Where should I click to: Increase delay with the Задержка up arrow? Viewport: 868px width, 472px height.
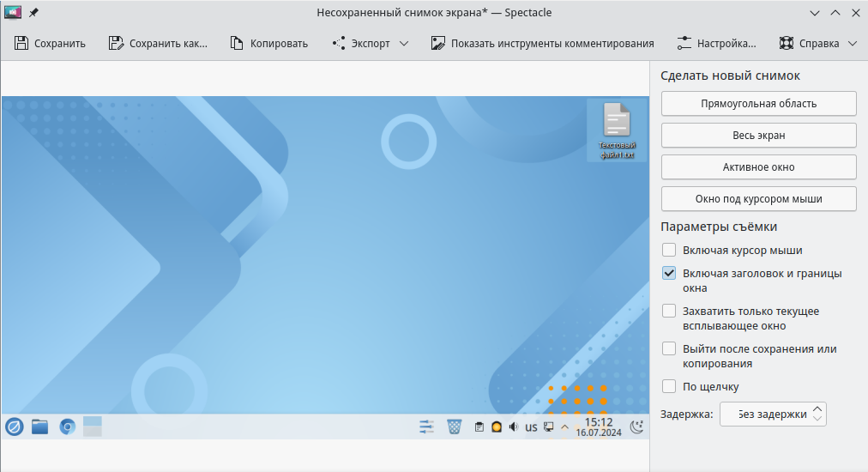point(817,409)
